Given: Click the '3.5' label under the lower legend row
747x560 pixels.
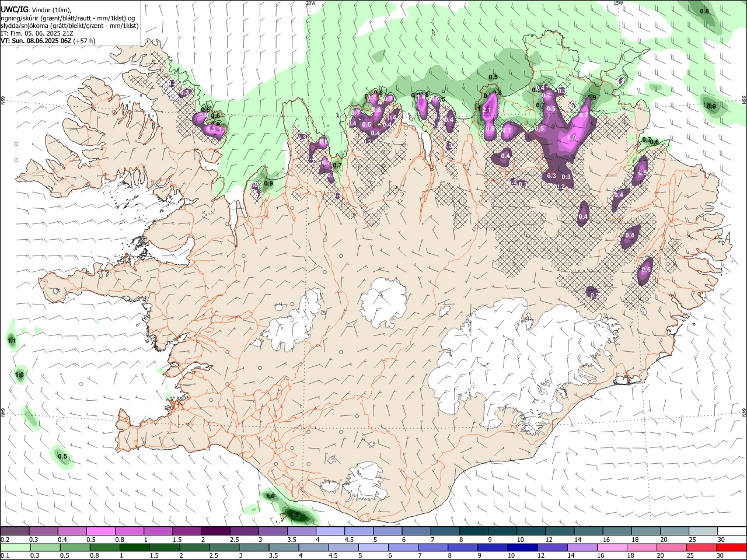Looking at the screenshot, I should point(272,556).
